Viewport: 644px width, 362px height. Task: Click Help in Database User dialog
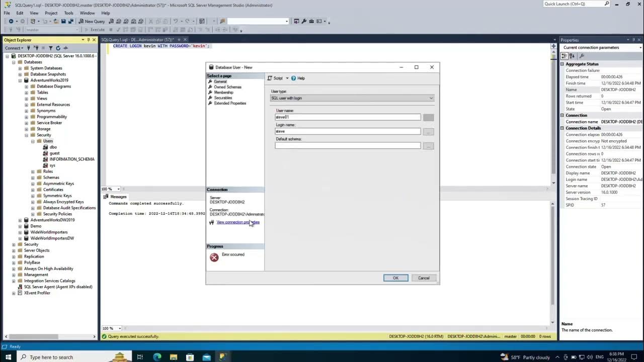point(298,78)
